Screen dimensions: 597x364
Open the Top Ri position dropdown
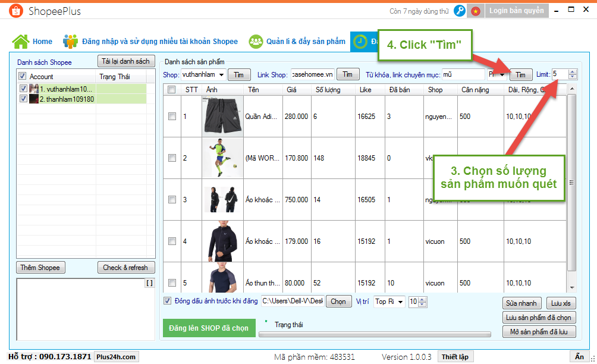tap(400, 302)
